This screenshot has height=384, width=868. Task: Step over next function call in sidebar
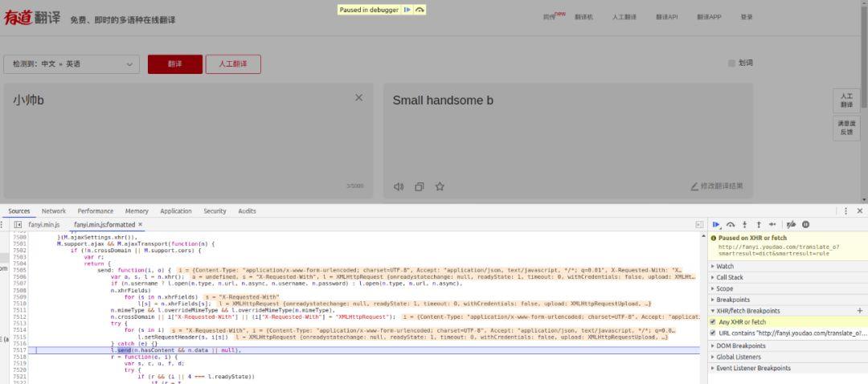pyautogui.click(x=730, y=225)
